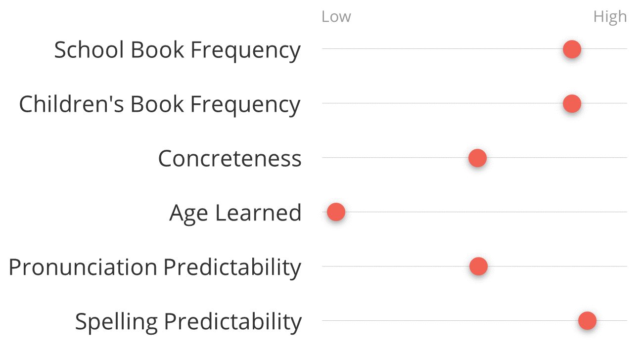Click the School Book Frequency track line

point(474,49)
